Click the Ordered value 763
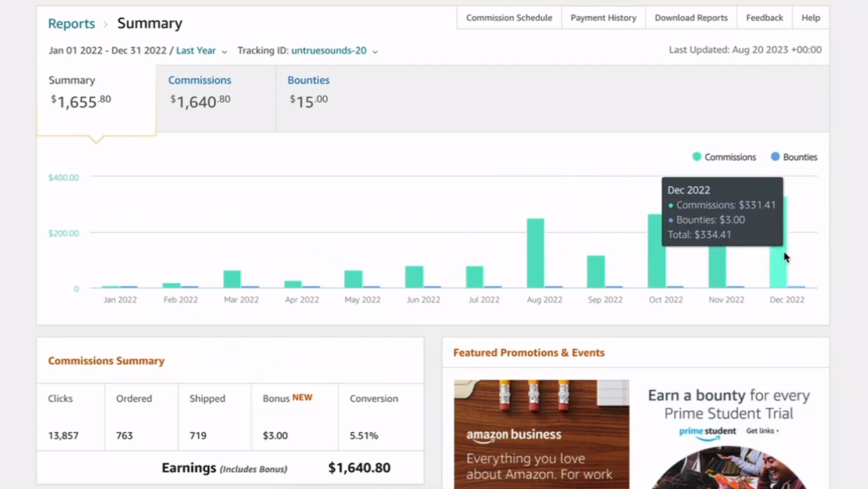The height and width of the screenshot is (489, 868). [124, 435]
